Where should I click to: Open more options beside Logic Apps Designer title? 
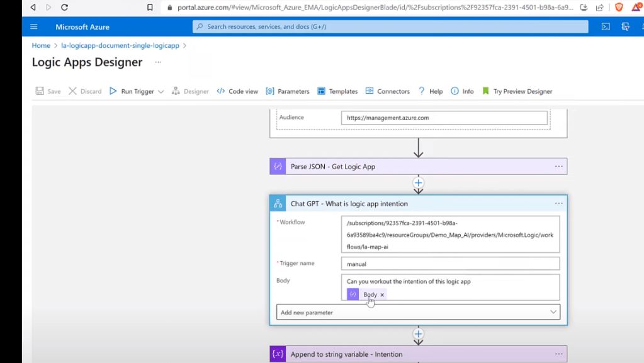[158, 62]
